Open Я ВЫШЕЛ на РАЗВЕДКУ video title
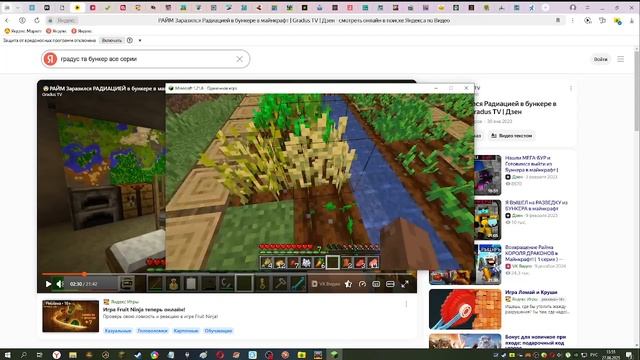Screen dimensions: 640x360 point(536,205)
